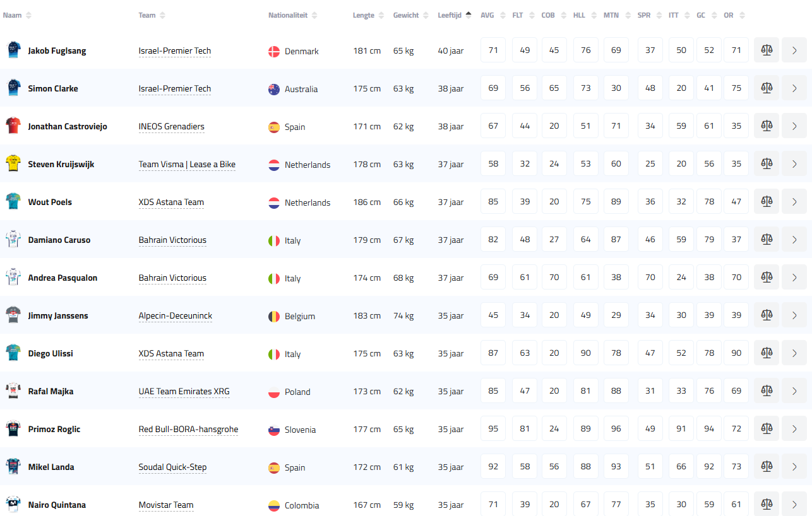Click the Denmark flag icon

[274, 51]
